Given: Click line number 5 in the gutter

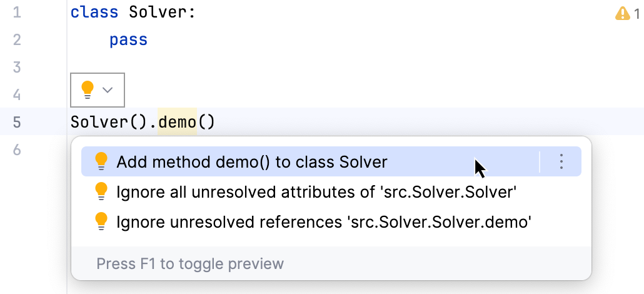Looking at the screenshot, I should 17,122.
